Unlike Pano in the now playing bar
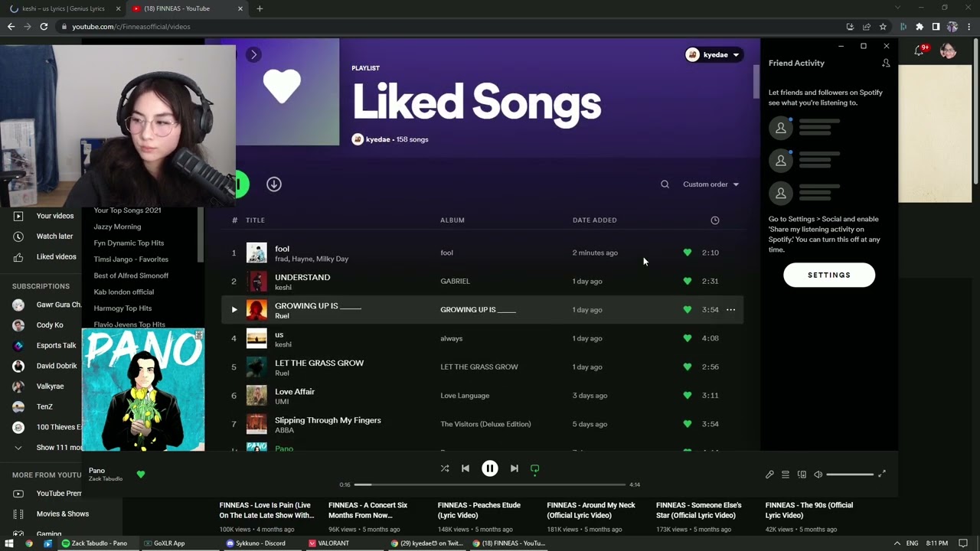This screenshot has height=551, width=980. coord(141,474)
